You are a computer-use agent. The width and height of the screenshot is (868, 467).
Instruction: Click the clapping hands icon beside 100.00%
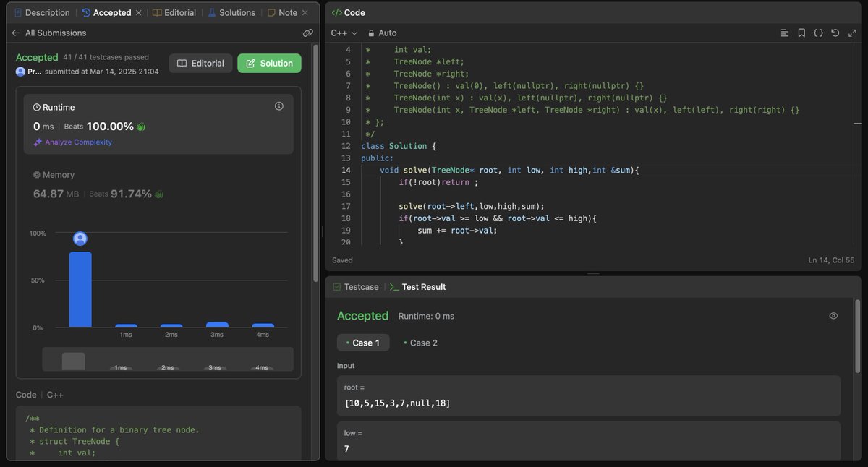point(141,127)
